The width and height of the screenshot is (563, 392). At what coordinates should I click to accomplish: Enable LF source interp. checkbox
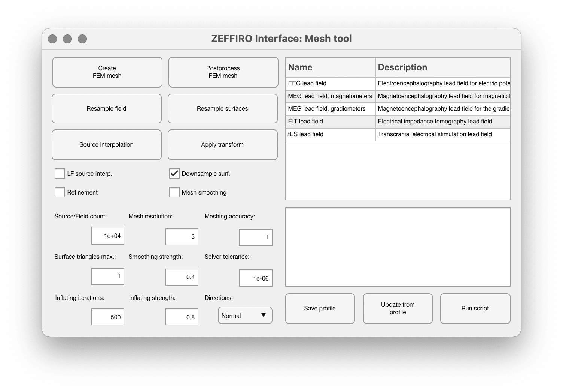[x=60, y=174]
